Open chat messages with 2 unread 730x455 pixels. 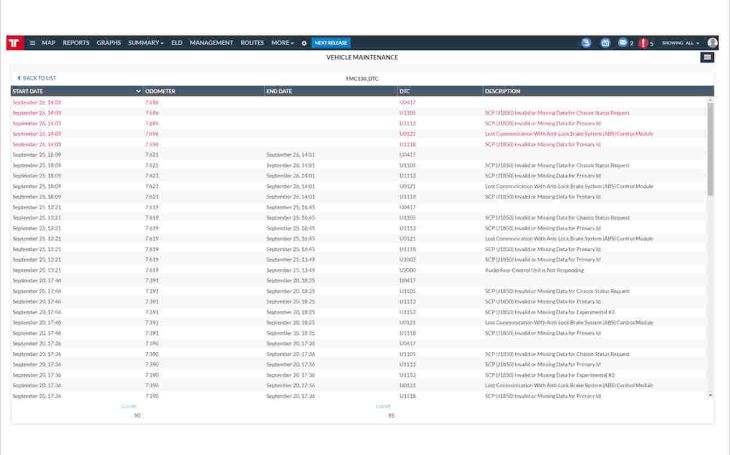pyautogui.click(x=623, y=43)
